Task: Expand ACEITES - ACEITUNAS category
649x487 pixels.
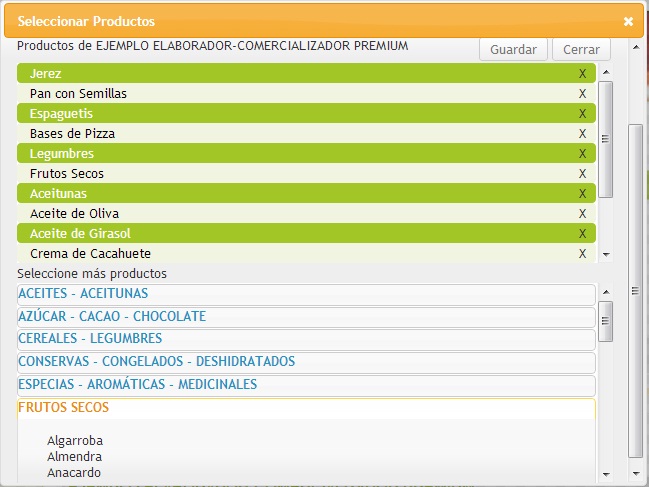Action: pos(83,293)
